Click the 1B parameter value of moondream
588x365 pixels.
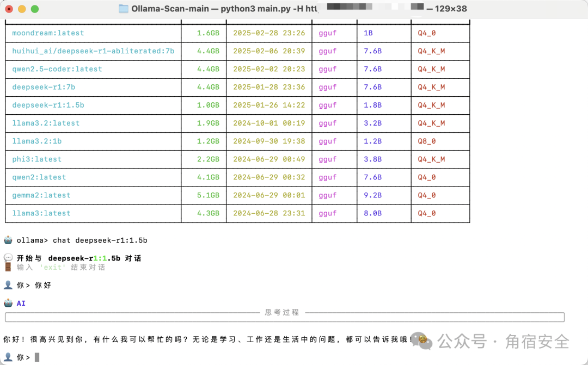coord(368,33)
